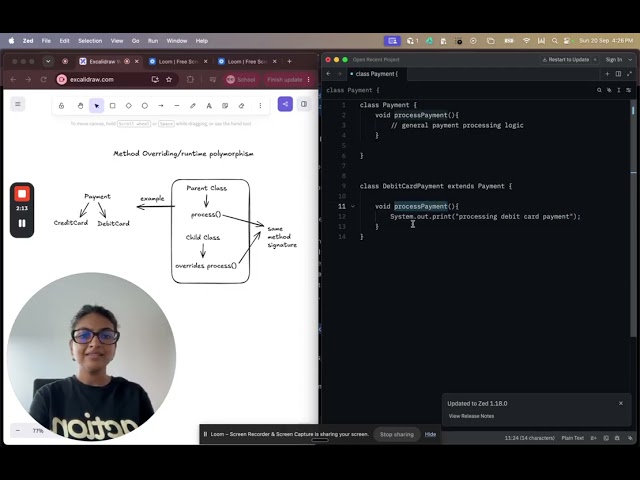The height and width of the screenshot is (480, 640).
Task: Select the Rectangle shape tool
Action: click(113, 106)
